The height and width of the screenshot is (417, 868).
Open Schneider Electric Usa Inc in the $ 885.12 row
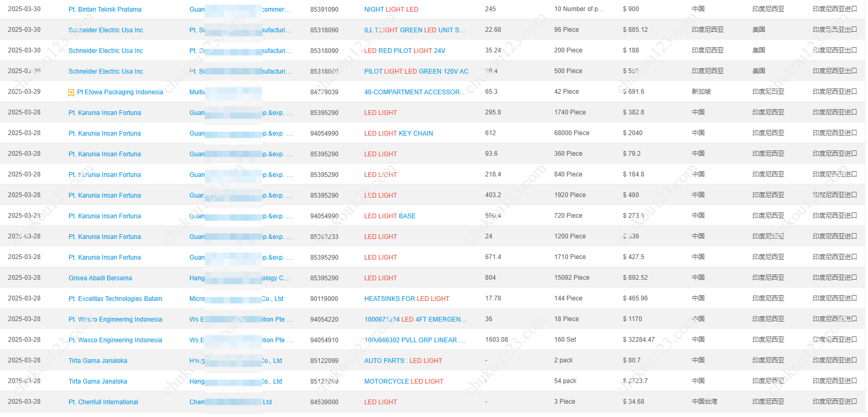coord(106,30)
